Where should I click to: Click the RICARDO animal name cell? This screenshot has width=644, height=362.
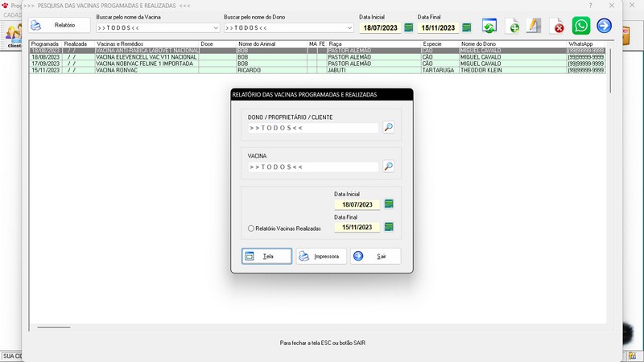[x=271, y=70]
